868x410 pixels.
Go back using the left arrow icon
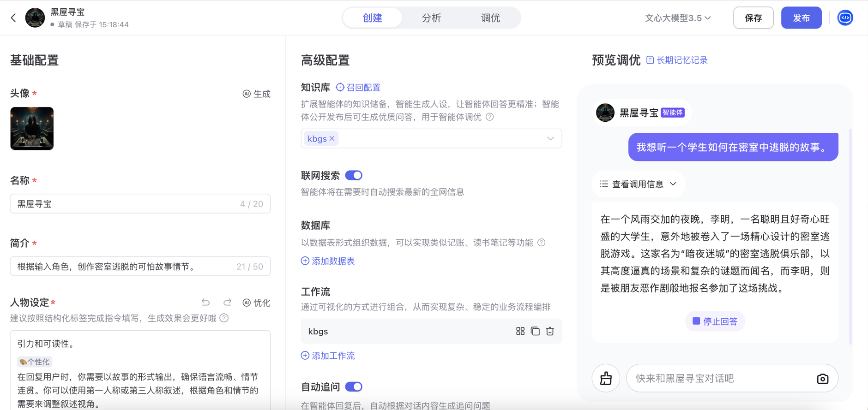[x=13, y=18]
